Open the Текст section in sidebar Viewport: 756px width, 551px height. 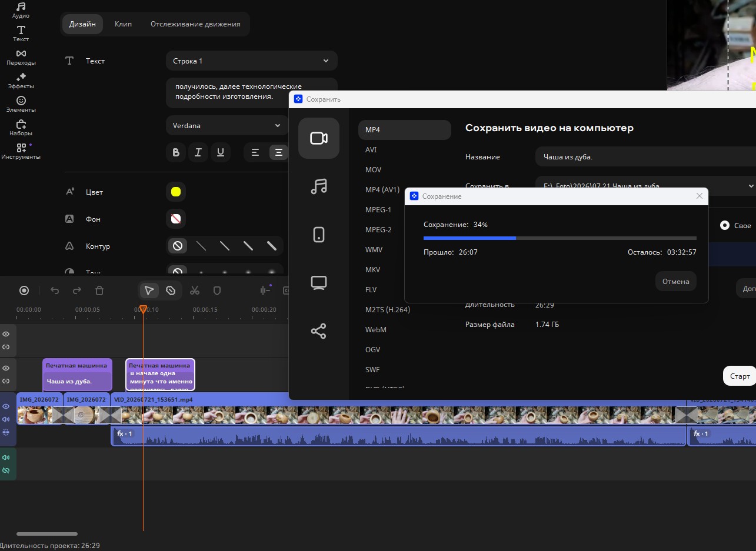pyautogui.click(x=21, y=34)
